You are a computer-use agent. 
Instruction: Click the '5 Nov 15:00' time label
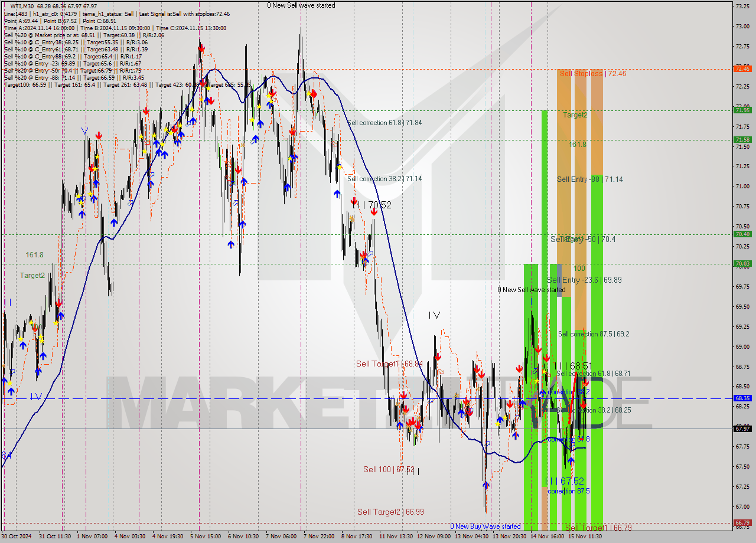pos(204,537)
